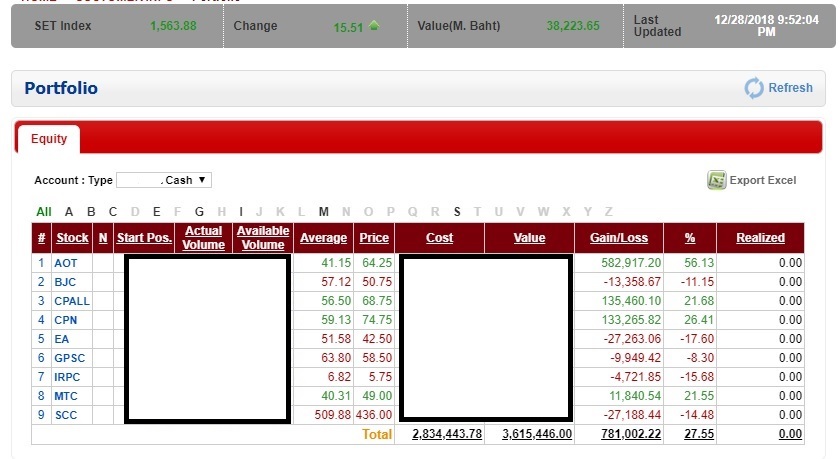Click the MTC gain value 11,840.54
840x459 pixels.
pos(635,396)
